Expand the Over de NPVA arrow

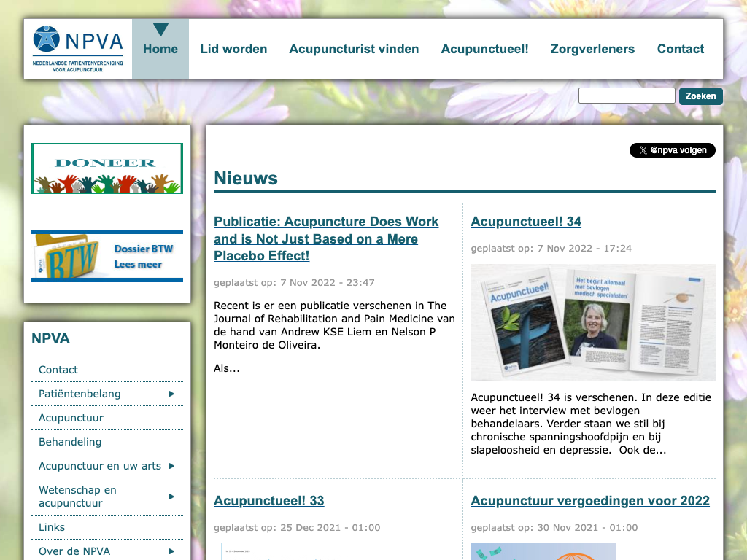[171, 551]
